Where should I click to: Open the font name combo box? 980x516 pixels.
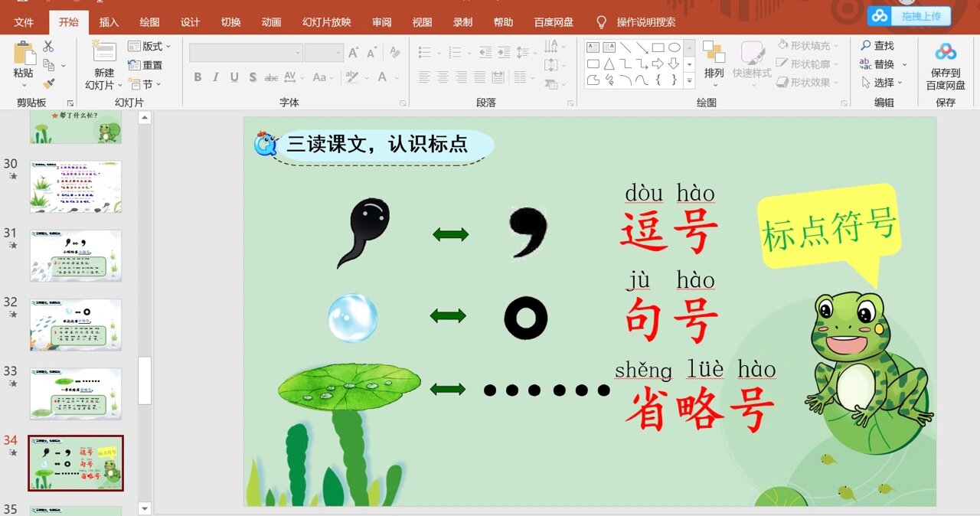[x=246, y=53]
